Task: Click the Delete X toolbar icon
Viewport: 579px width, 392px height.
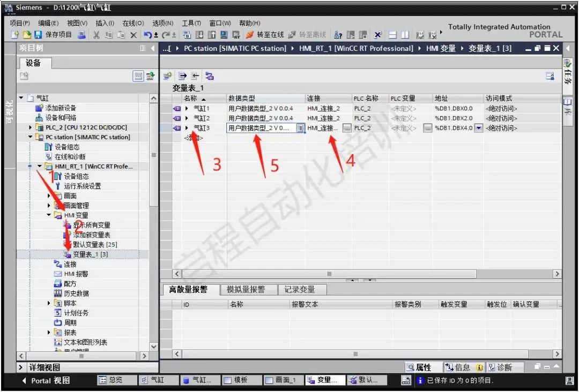Action: click(133, 35)
